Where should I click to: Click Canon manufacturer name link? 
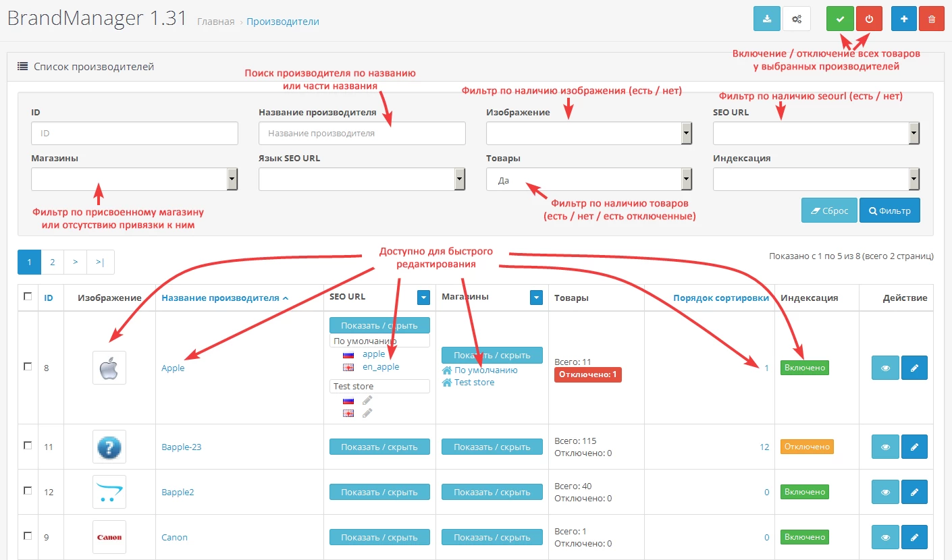tap(174, 537)
